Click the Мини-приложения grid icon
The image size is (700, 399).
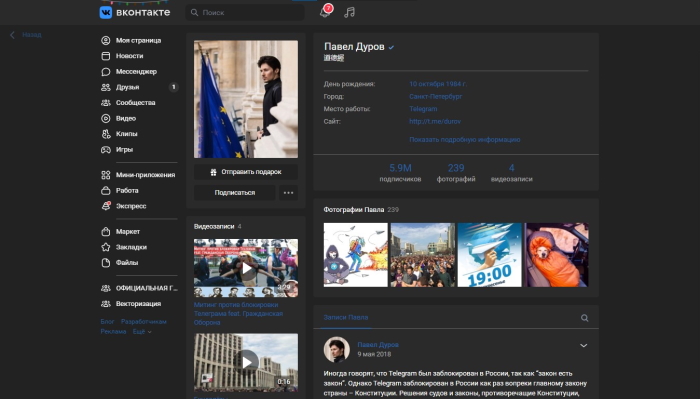(106, 175)
